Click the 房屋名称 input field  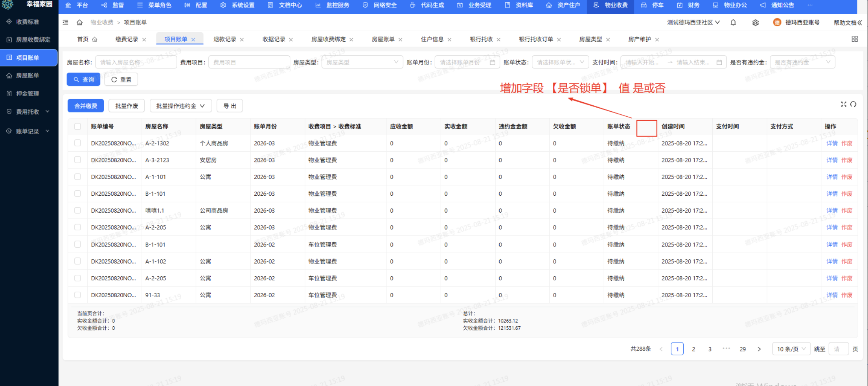click(136, 62)
